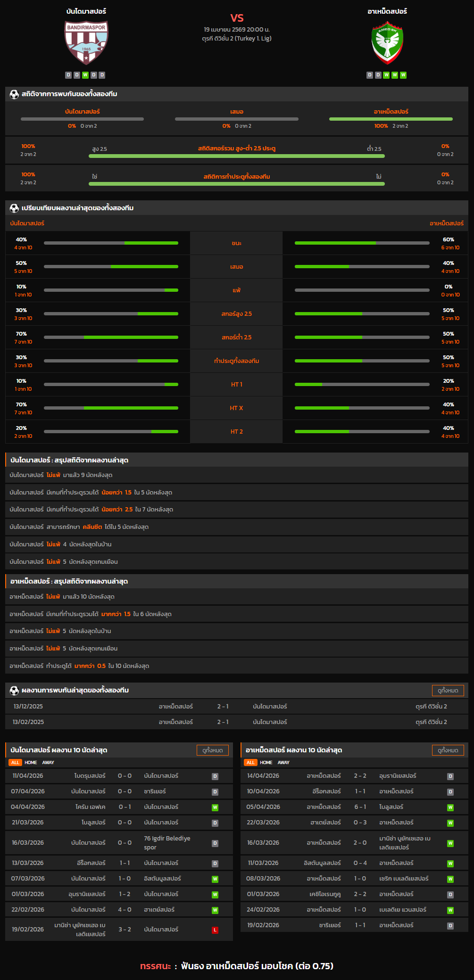474x980 pixels.
Task: Click the soccer ball icon beside latest meetings header
Action: [14, 690]
